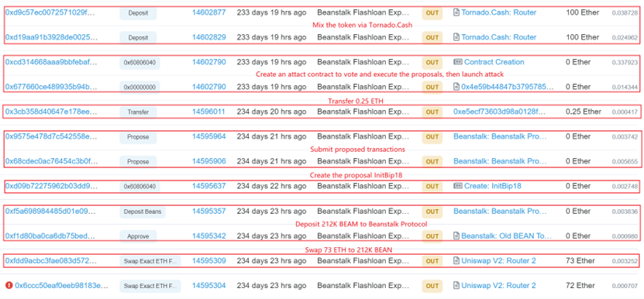The width and height of the screenshot is (644, 299).
Task: Open Tornado.Cash: Router address in 0.038728 fee row
Action: point(499,12)
